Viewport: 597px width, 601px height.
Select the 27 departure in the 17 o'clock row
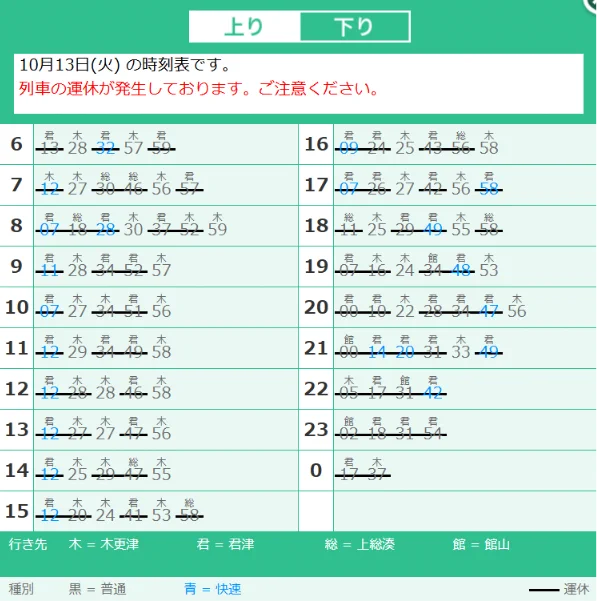point(405,189)
